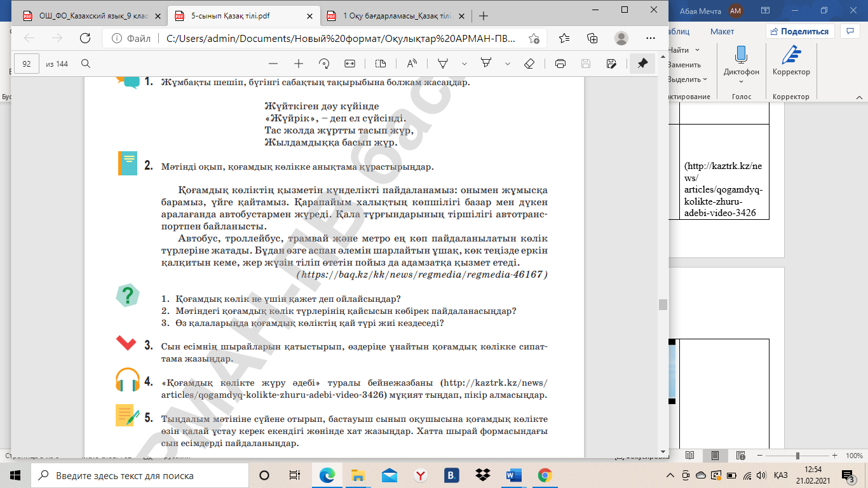Reload the PDF page in Edge
868x488 pixels.
click(85, 38)
